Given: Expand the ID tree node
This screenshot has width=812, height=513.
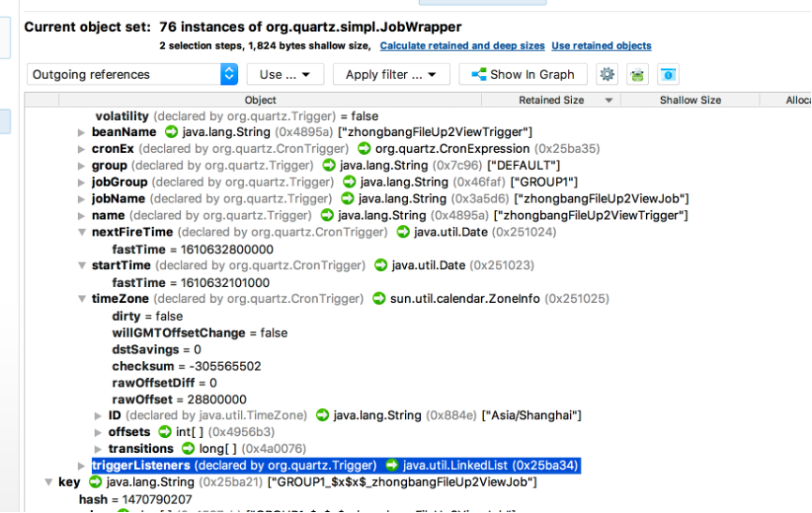Looking at the screenshot, I should pyautogui.click(x=98, y=415).
